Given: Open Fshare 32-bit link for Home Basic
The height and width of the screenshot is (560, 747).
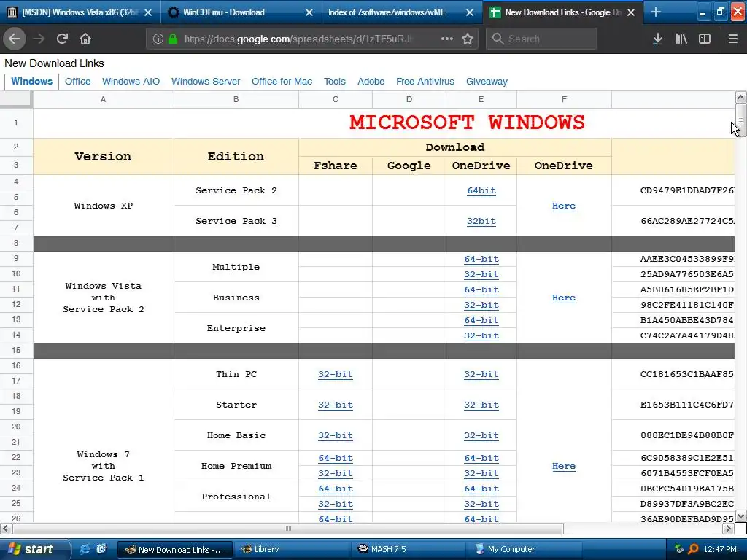Looking at the screenshot, I should 336,435.
